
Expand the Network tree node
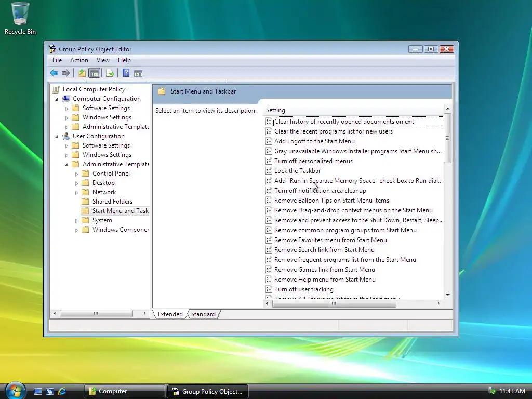point(76,192)
